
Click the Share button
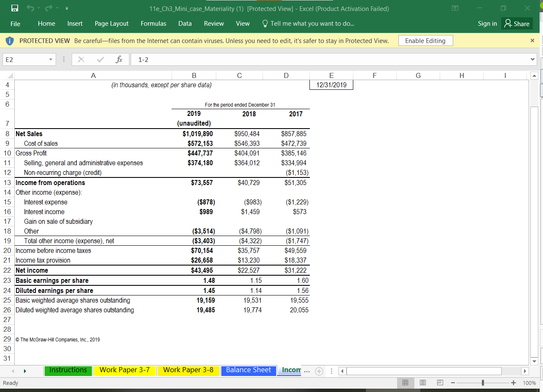click(x=517, y=24)
